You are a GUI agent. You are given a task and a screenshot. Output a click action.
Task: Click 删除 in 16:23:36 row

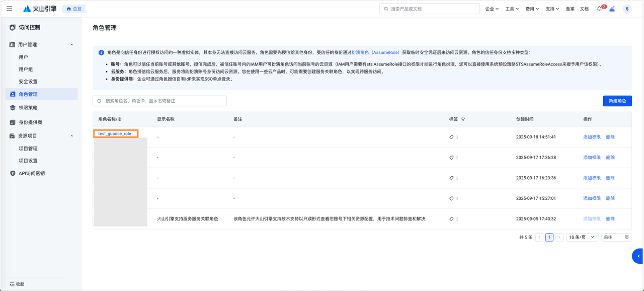tap(610, 178)
